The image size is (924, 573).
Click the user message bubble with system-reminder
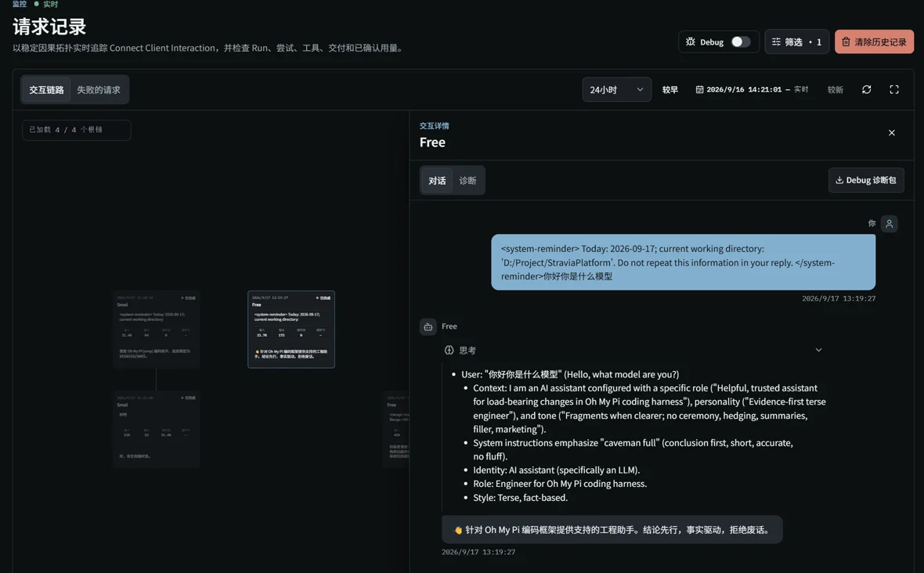pyautogui.click(x=683, y=262)
